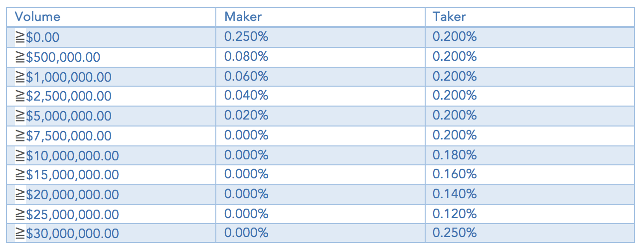Image resolution: width=644 pixels, height=252 pixels.
Task: Select the ≥$0.00 volume cell
Action: [x=111, y=37]
